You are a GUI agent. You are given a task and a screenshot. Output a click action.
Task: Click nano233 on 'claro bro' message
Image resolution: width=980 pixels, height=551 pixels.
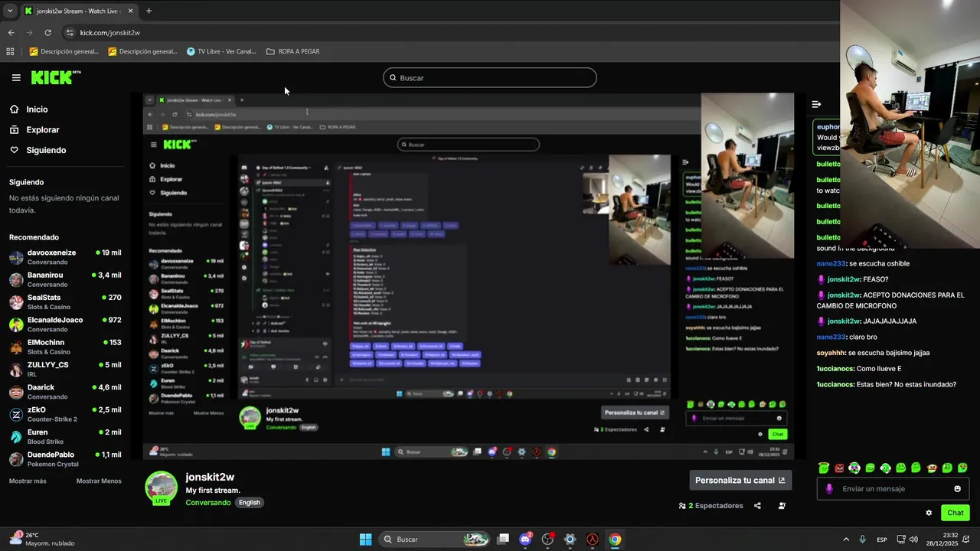coord(831,337)
